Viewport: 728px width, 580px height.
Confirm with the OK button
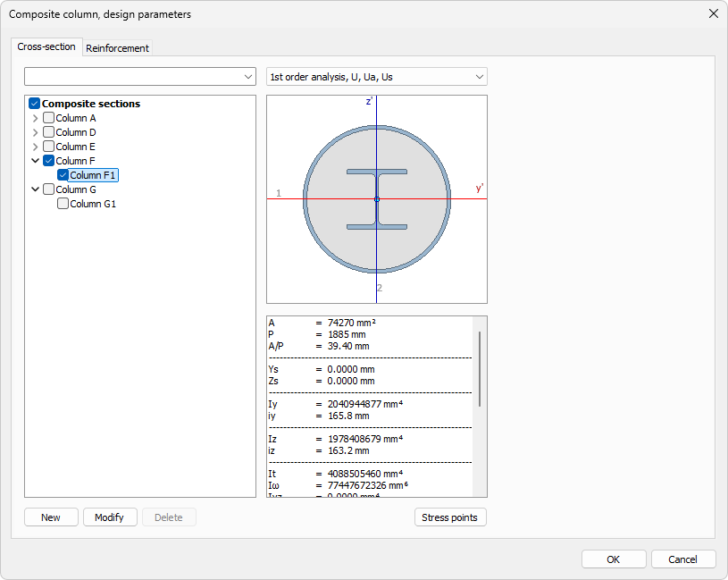coord(614,559)
